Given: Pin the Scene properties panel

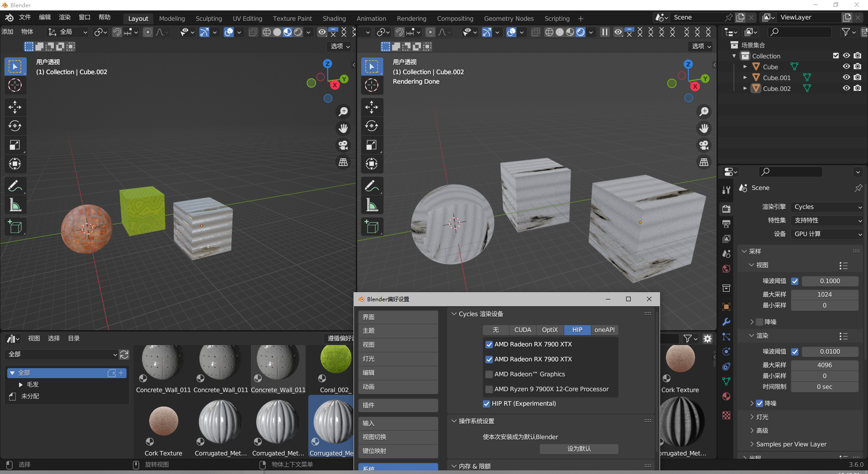Looking at the screenshot, I should [858, 188].
